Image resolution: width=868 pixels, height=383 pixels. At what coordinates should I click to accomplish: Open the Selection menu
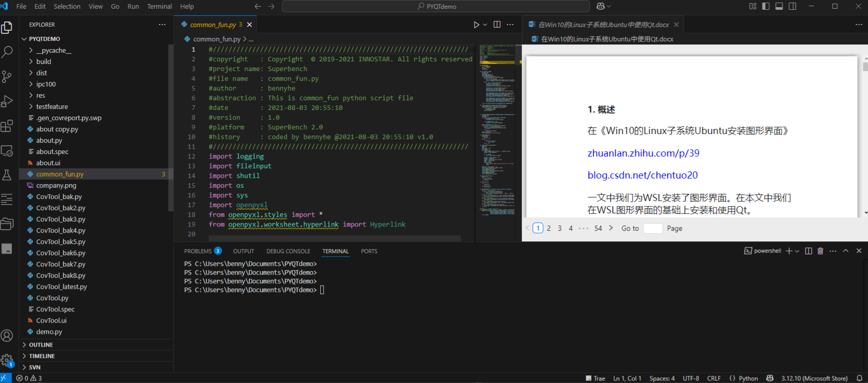(67, 6)
